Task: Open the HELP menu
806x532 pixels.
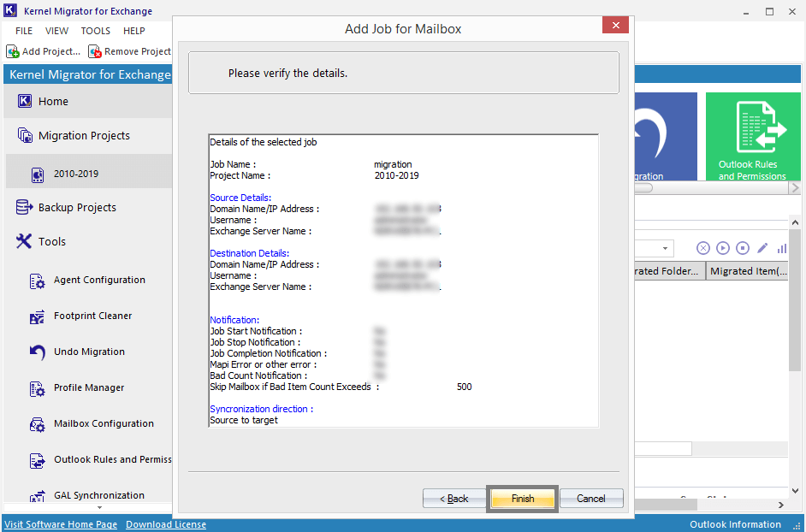Action: click(134, 31)
